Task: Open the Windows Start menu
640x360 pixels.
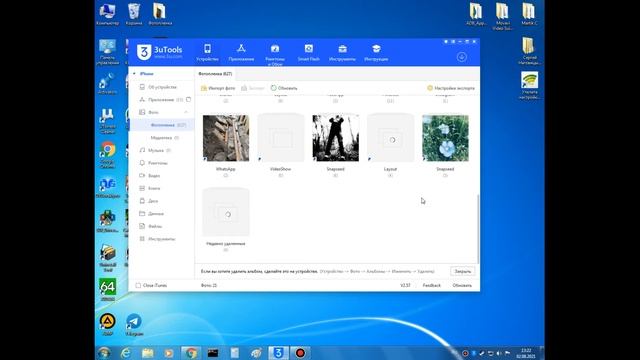Action: [x=104, y=353]
